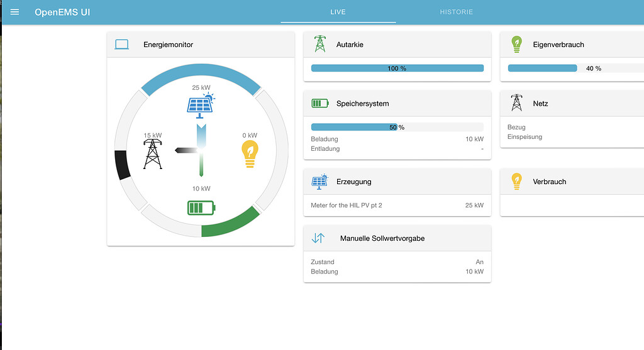Click the Erzeugung solar panel icon

point(319,182)
